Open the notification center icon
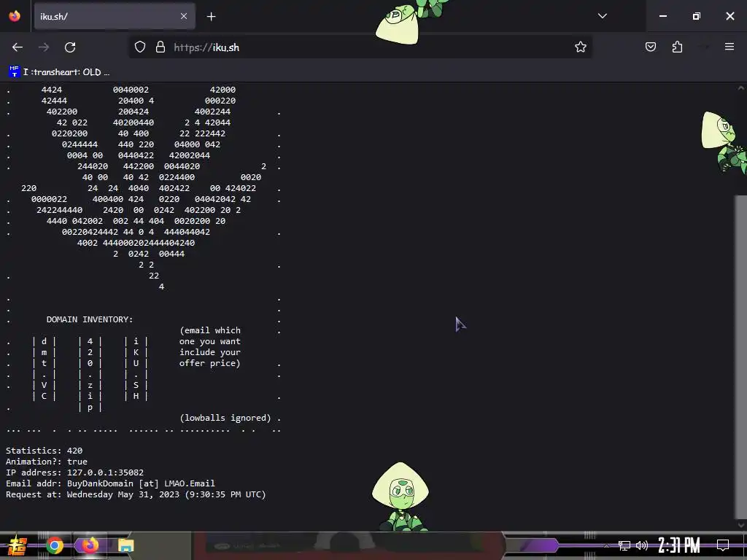This screenshot has width=747, height=560. coord(723,545)
